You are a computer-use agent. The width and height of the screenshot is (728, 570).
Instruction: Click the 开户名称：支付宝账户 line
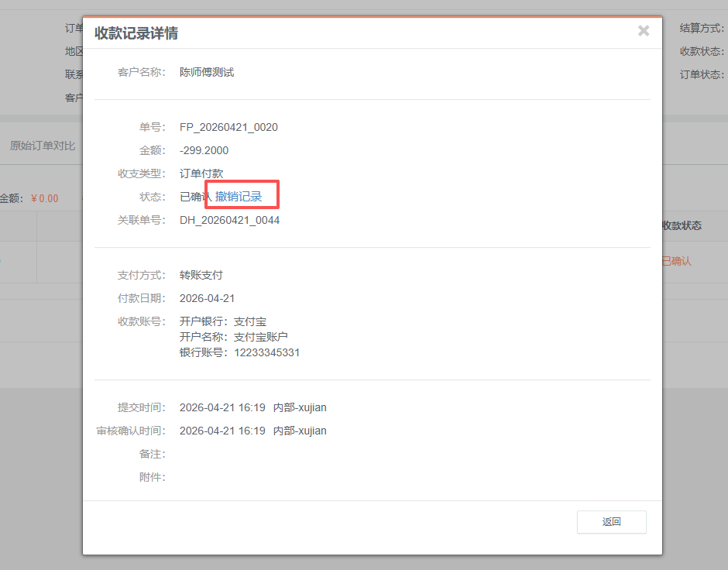[x=234, y=337]
